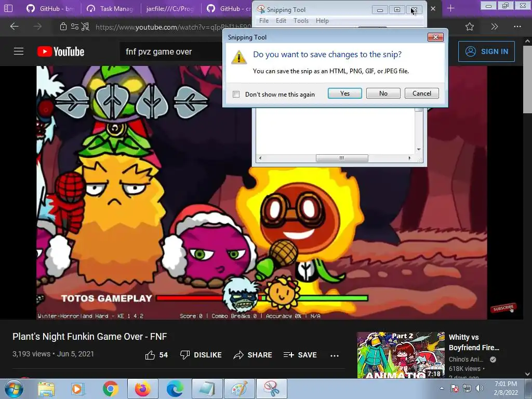Tick Don't show me this again checkbox

pos(236,95)
